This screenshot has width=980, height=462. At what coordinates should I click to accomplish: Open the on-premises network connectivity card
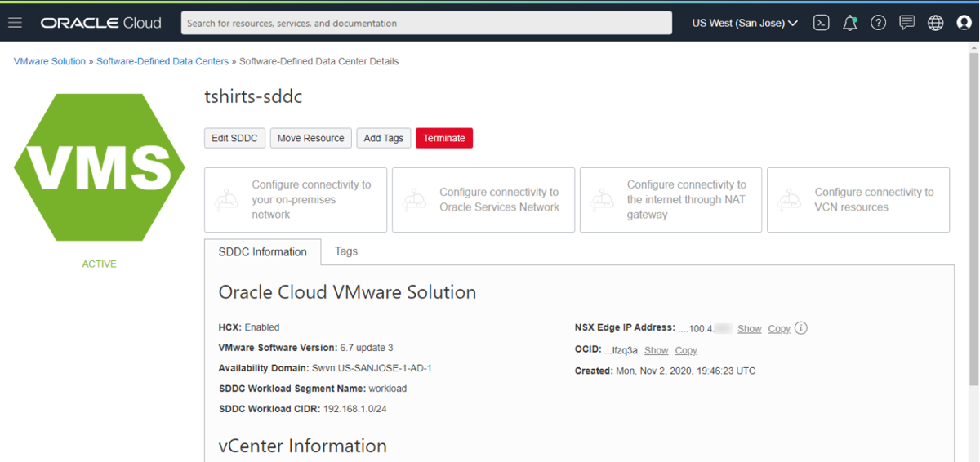coord(296,200)
